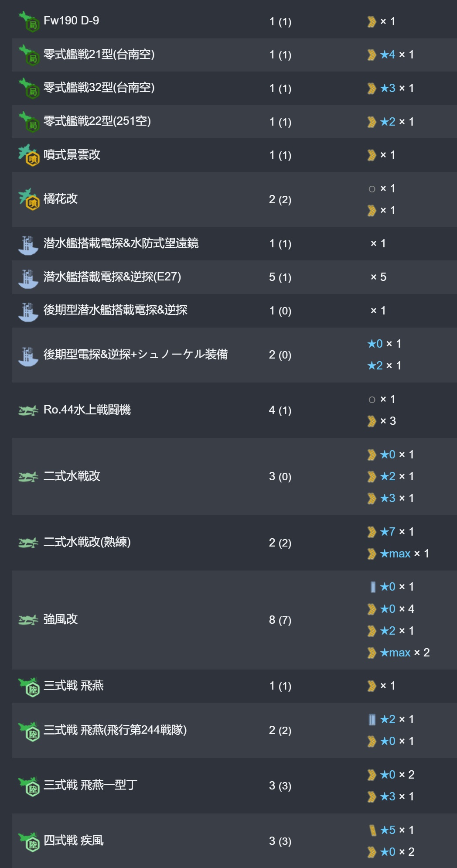The height and width of the screenshot is (868, 457).
Task: Click the 四式戦 疾風 fighter icon
Action: [29, 841]
